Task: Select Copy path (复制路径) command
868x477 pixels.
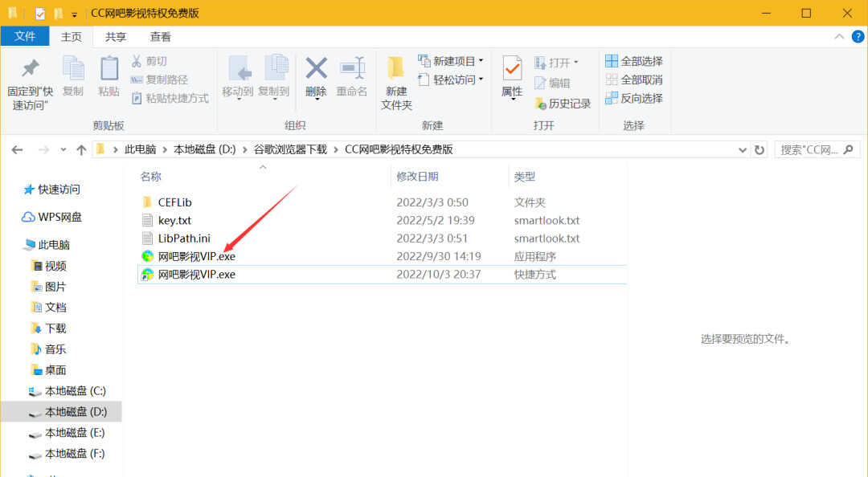Action: coord(159,79)
